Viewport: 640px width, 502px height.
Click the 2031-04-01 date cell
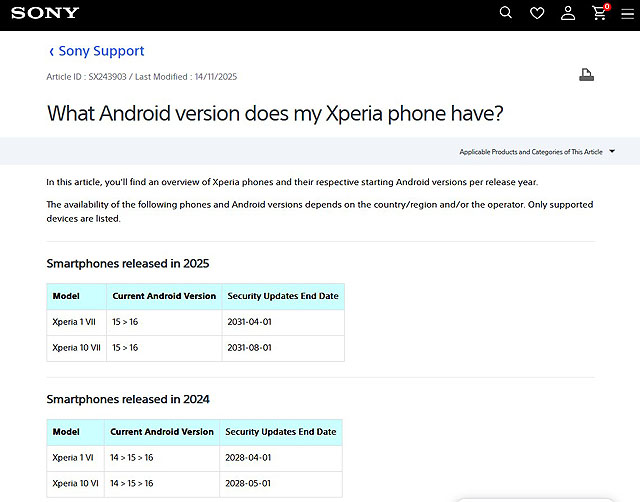pos(250,322)
